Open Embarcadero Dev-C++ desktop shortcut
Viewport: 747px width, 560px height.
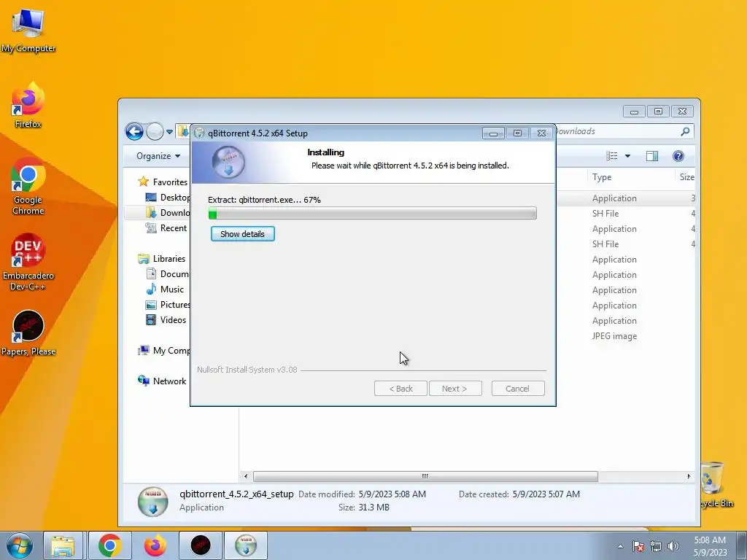click(28, 262)
